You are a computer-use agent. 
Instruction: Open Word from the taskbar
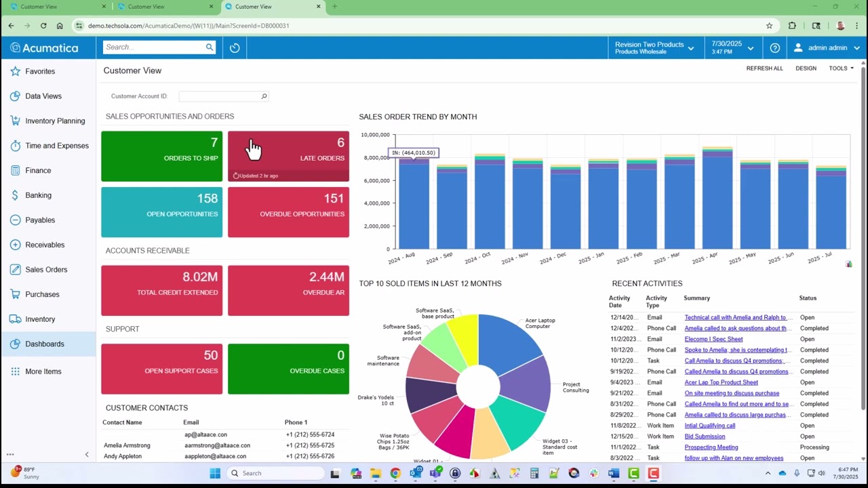pyautogui.click(x=614, y=473)
